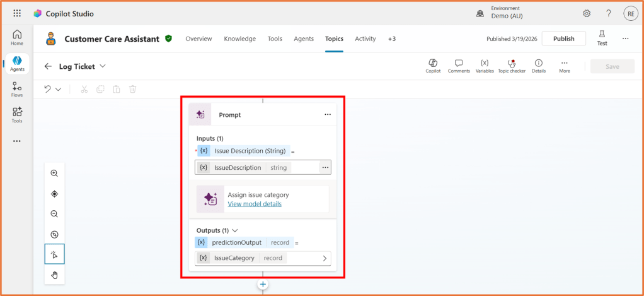Click the Inputs (1) heading

tap(210, 139)
